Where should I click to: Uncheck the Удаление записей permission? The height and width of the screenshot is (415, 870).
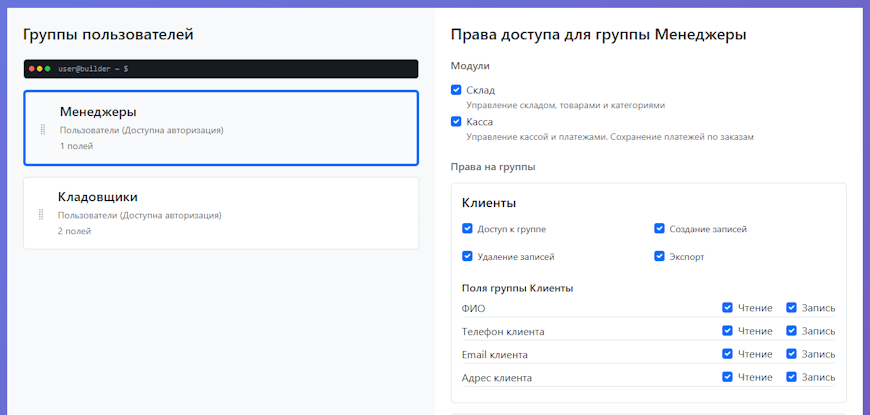click(x=467, y=256)
